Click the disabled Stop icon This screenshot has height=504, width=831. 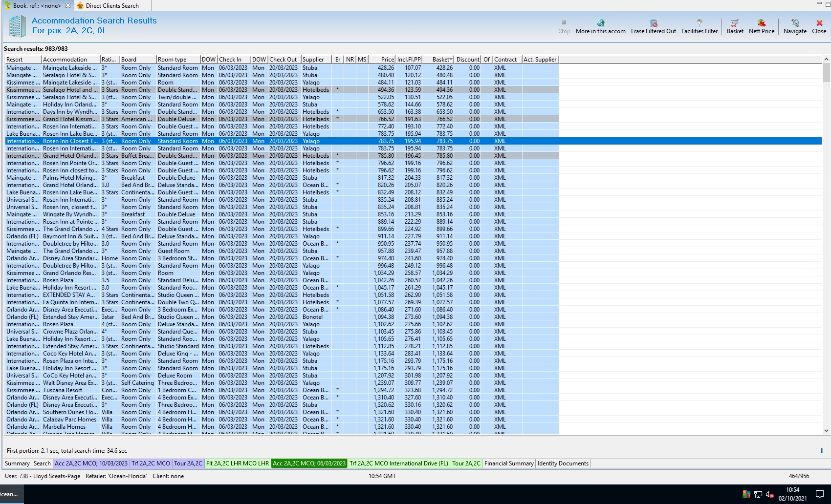(564, 22)
